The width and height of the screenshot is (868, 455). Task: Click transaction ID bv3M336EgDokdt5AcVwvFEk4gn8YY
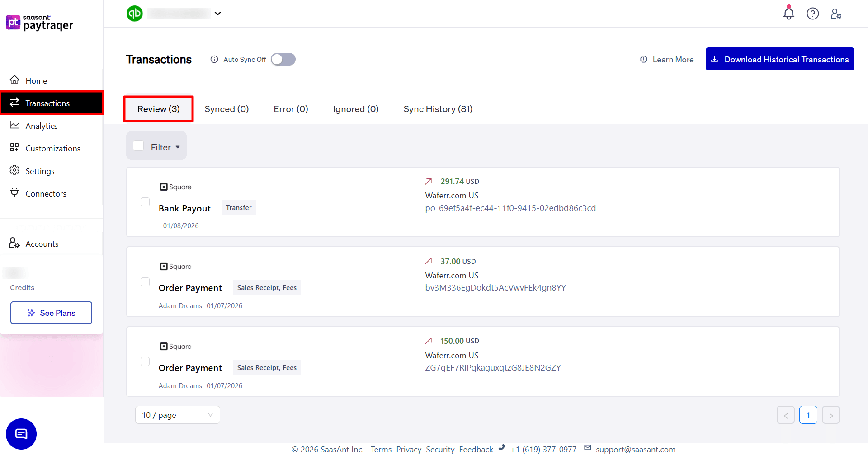(x=495, y=288)
